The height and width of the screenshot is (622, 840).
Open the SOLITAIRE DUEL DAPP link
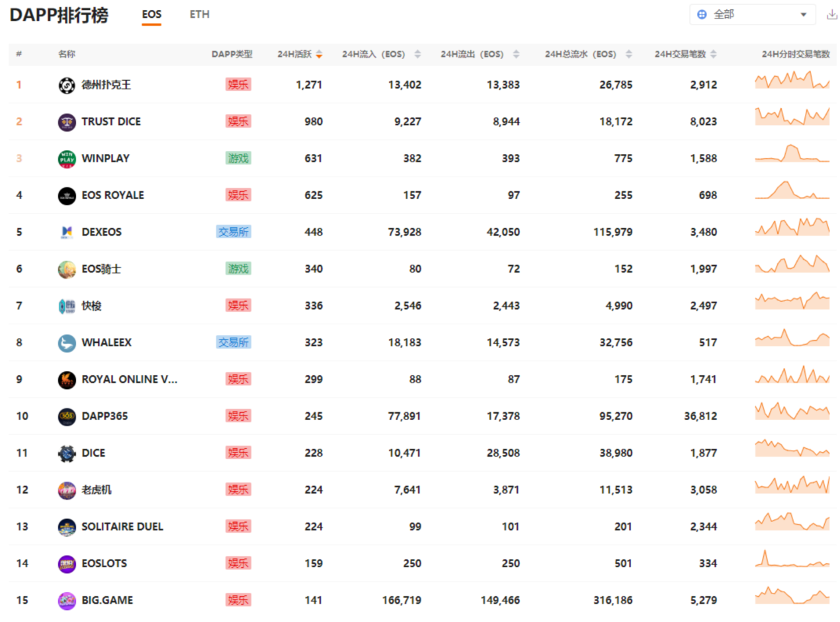pos(122,527)
